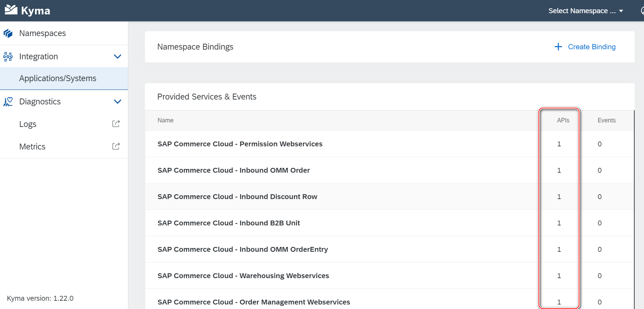Click the Provided Services & Events heading

pyautogui.click(x=207, y=97)
